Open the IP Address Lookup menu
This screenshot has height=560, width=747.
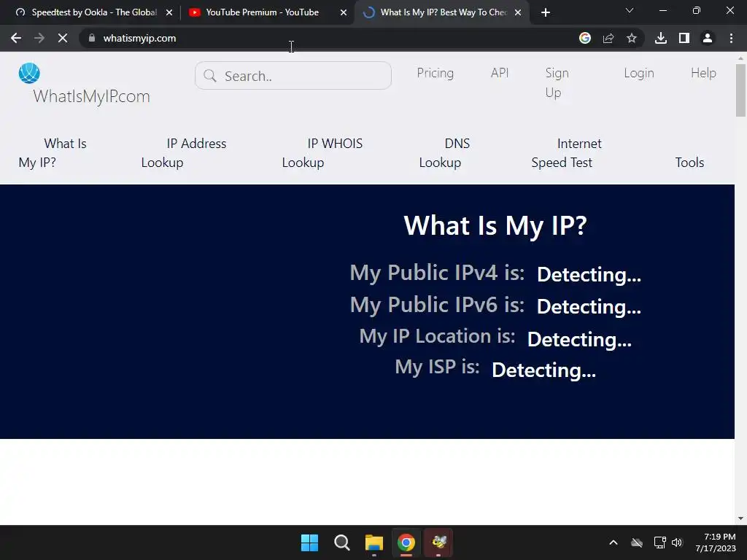183,153
